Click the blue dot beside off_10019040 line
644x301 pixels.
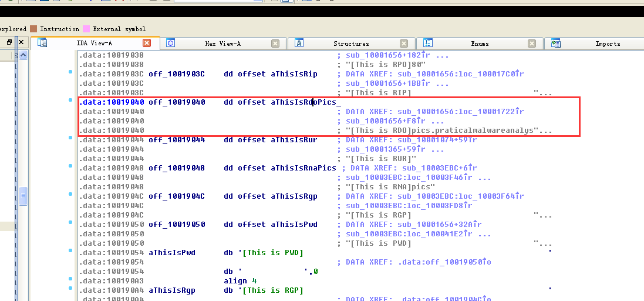pos(70,101)
